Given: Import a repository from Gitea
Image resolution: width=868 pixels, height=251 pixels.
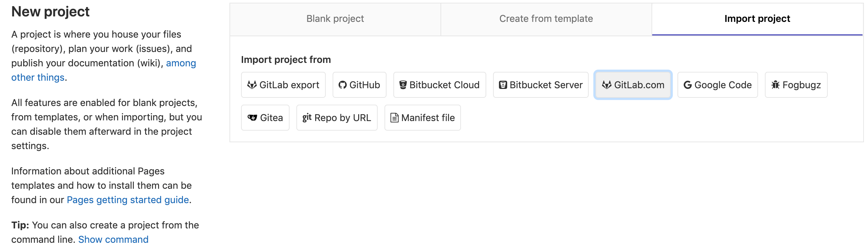Looking at the screenshot, I should pos(265,118).
